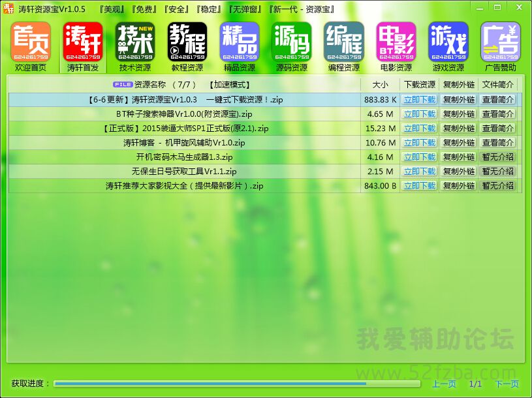Click the 883.83 K size cell
Image resolution: width=532 pixels, height=398 pixels.
pos(380,100)
